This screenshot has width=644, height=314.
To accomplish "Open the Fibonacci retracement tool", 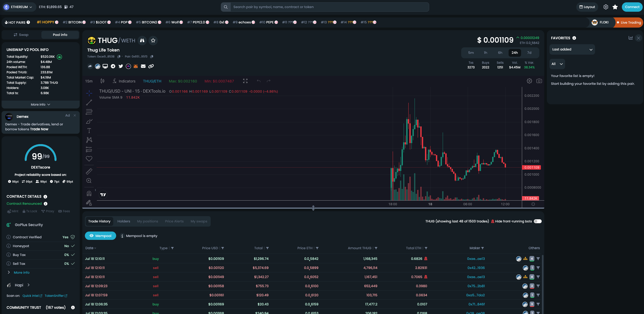I will 89,112.
